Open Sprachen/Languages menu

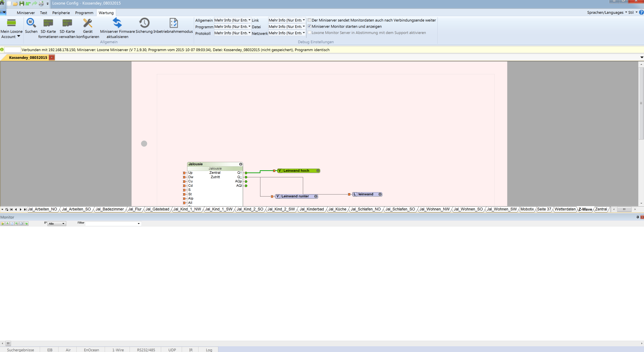607,12
